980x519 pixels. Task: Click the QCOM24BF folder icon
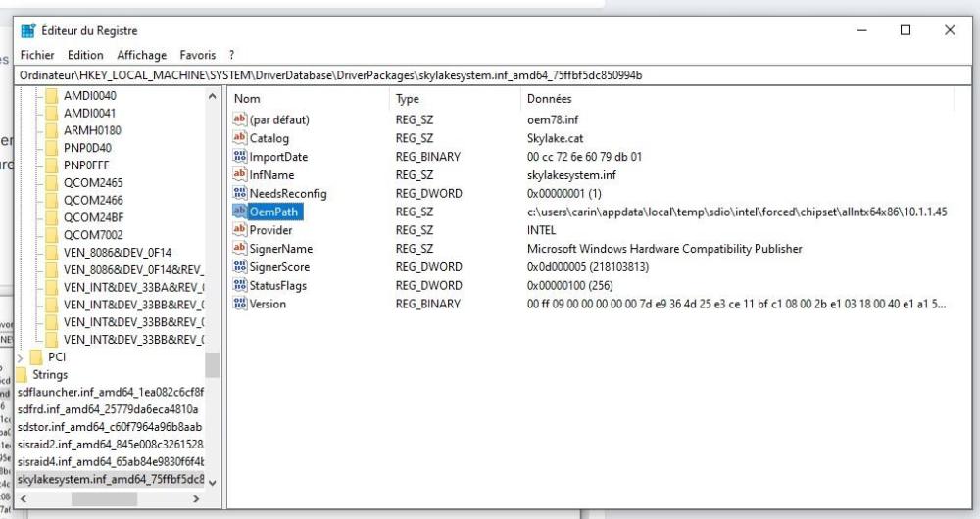(52, 218)
